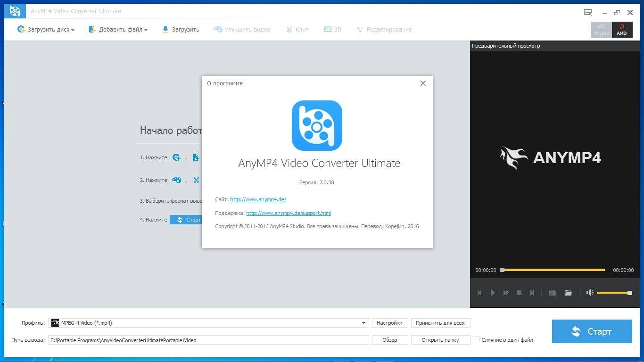Click the palette effect icon in step 2
Viewport: 644px width, 362px height.
point(176,180)
